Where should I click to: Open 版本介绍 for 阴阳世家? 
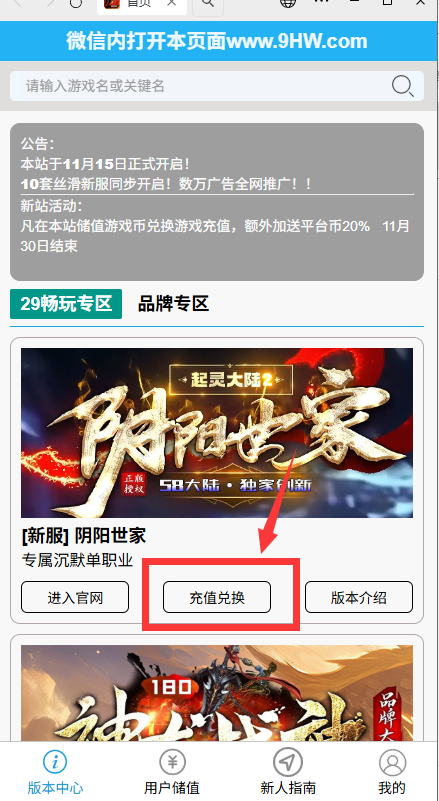(359, 597)
